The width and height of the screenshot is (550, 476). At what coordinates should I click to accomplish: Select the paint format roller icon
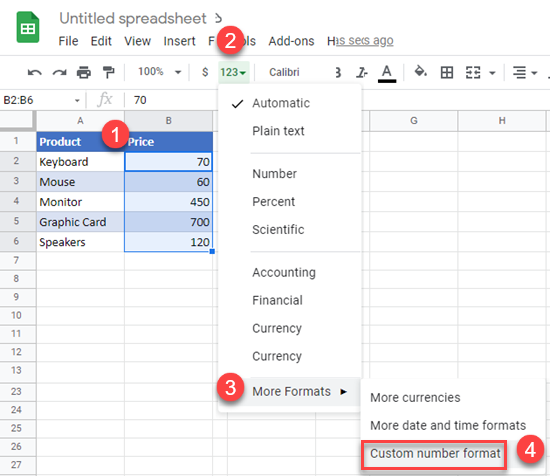[108, 72]
